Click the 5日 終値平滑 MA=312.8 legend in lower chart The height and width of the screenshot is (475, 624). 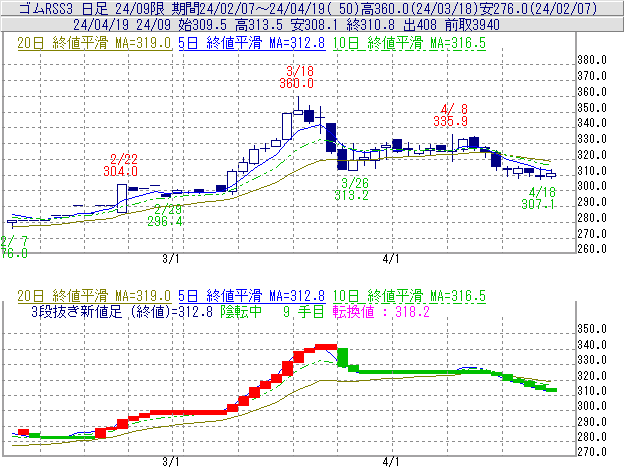click(x=252, y=296)
